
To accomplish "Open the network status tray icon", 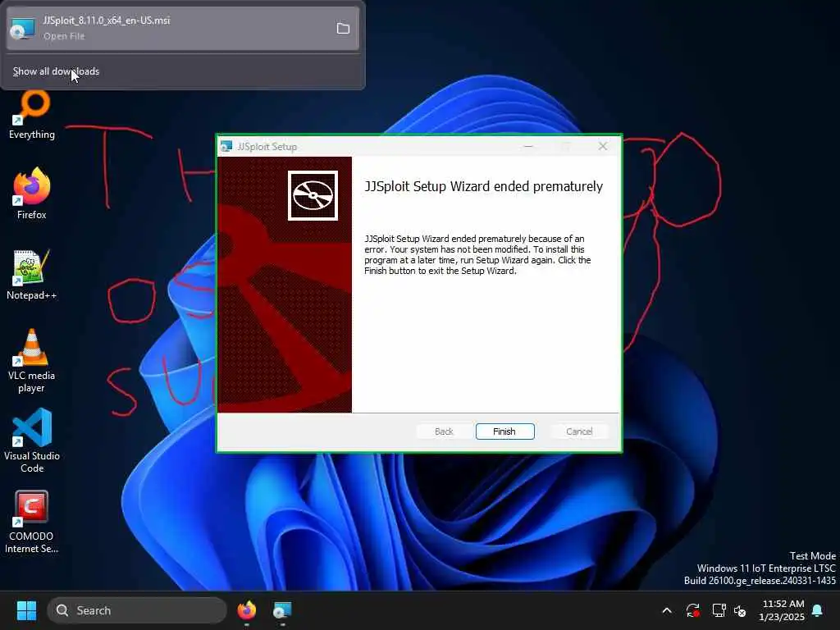I will (x=719, y=610).
